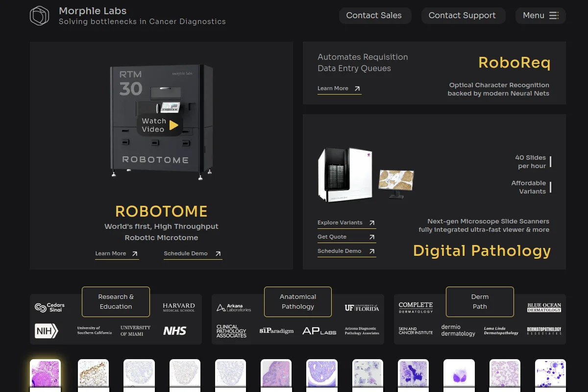
Task: Click the ROBOTOME yellow heading
Action: point(161,212)
